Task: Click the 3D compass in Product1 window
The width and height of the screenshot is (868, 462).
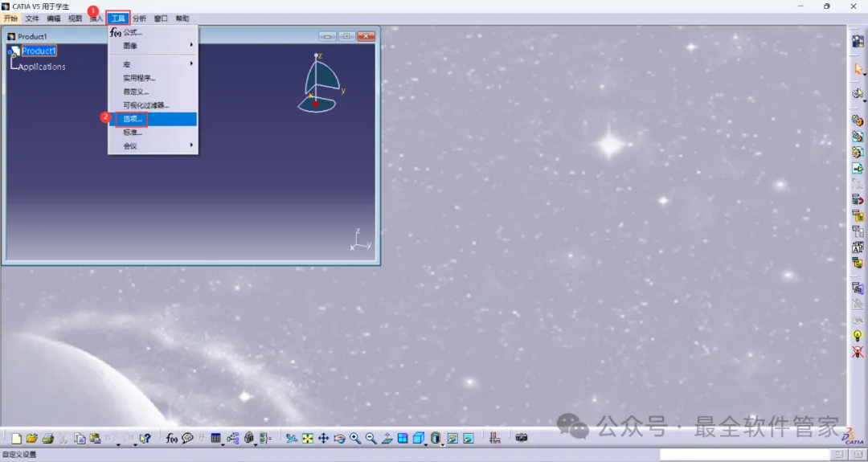Action: click(x=321, y=83)
